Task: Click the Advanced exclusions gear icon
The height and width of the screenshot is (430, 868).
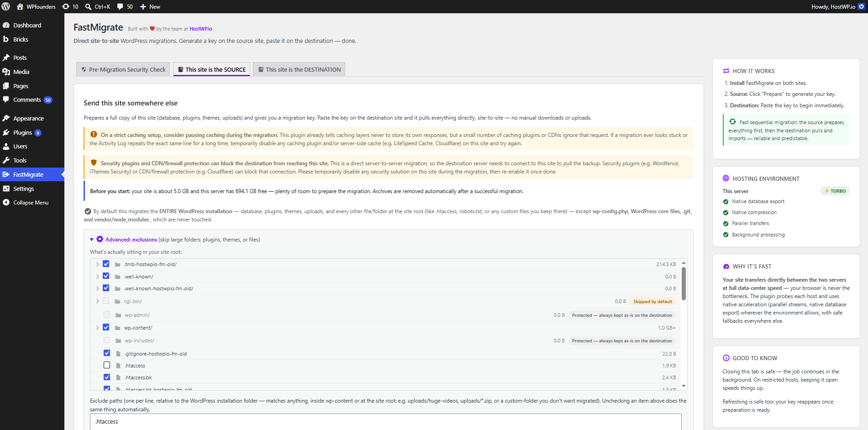Action: coord(100,239)
